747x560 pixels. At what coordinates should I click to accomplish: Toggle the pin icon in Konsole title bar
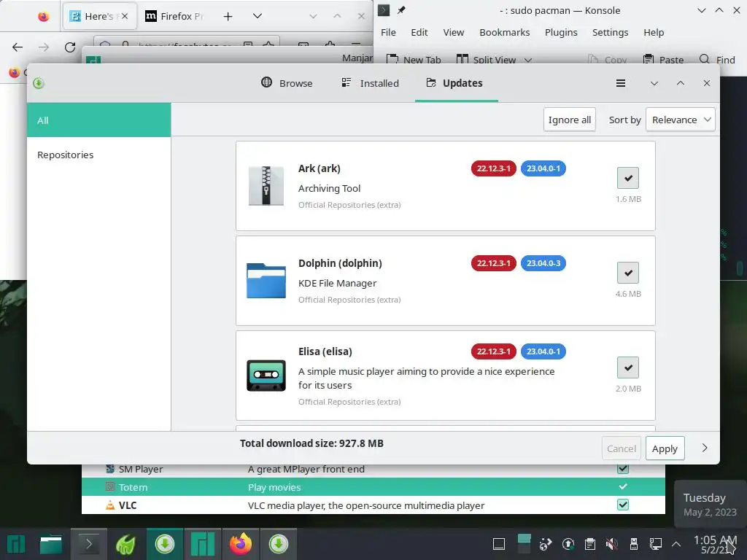click(x=402, y=10)
